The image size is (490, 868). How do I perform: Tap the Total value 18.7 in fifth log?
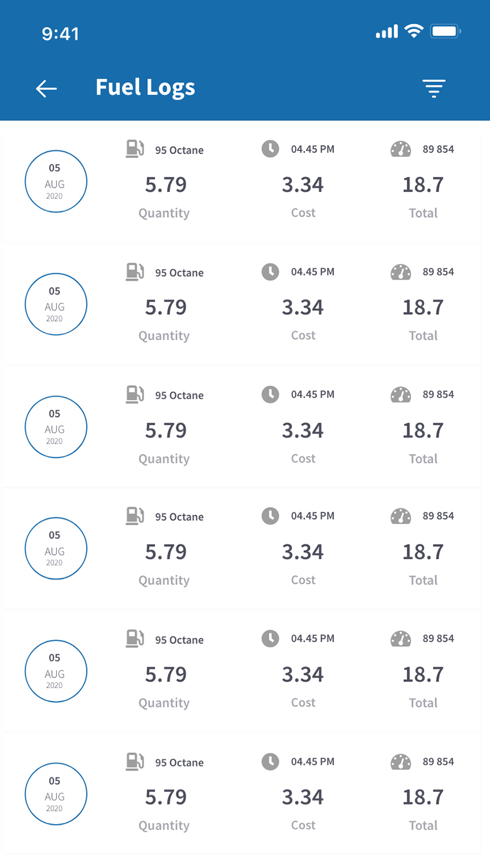click(423, 675)
